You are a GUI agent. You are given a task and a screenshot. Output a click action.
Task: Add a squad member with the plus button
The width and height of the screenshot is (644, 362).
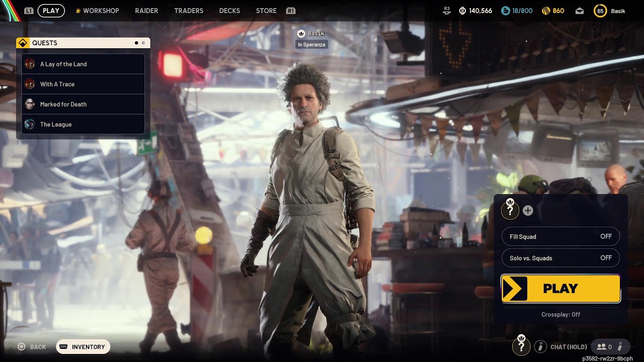[x=528, y=211]
